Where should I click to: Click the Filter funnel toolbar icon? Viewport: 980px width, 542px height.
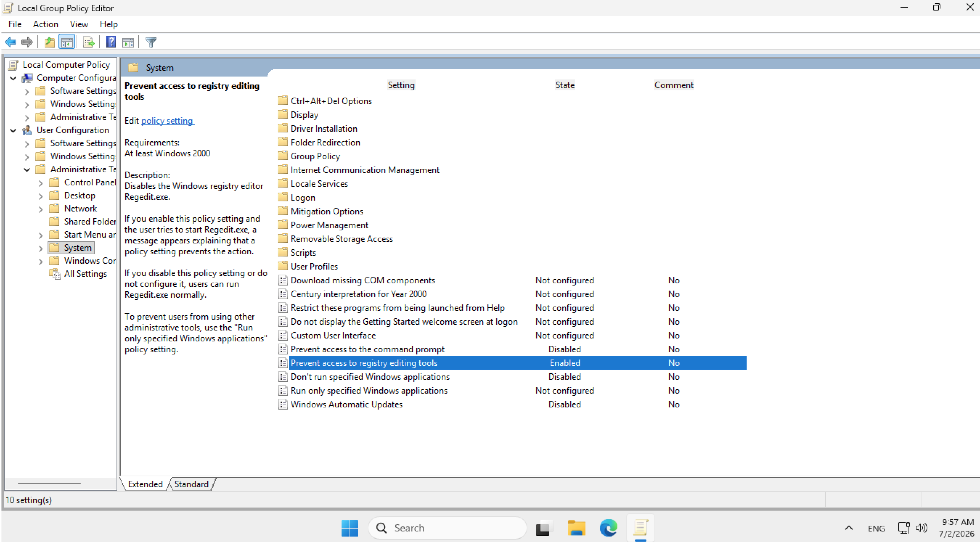click(151, 42)
